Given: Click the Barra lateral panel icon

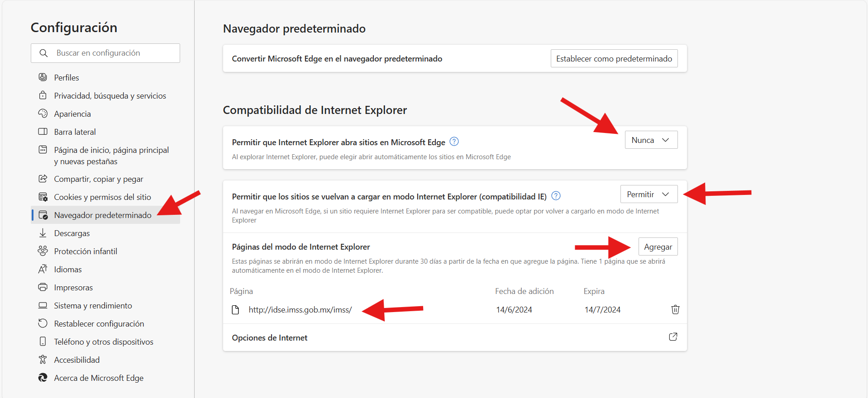Looking at the screenshot, I should [x=43, y=132].
